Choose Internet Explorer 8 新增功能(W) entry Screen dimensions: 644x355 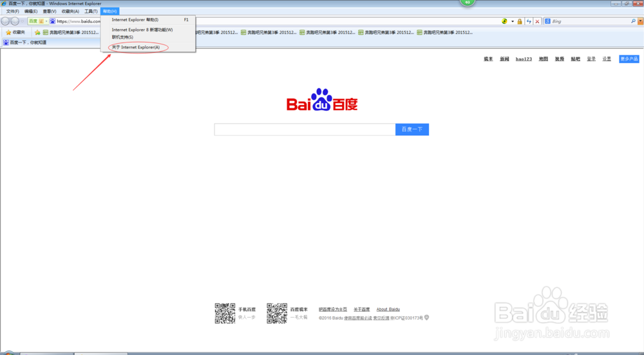(148, 30)
